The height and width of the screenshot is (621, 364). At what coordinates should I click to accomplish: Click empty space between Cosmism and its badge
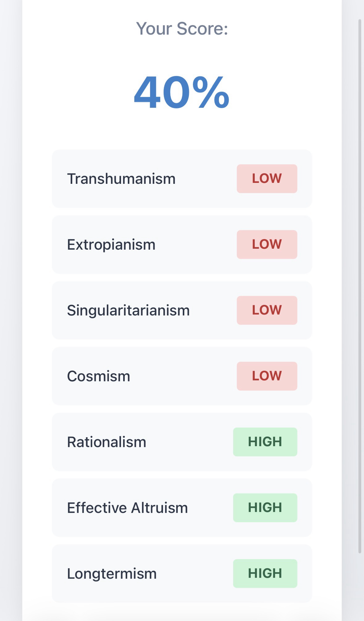point(183,376)
